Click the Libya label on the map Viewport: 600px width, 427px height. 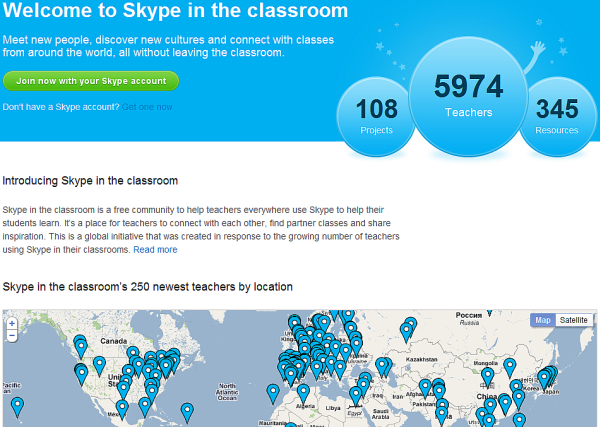pyautogui.click(x=333, y=408)
